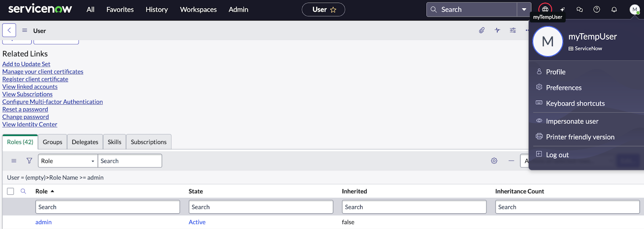This screenshot has height=229, width=644.
Task: Click the User = (empty) filter breadcrumb
Action: coord(27,177)
